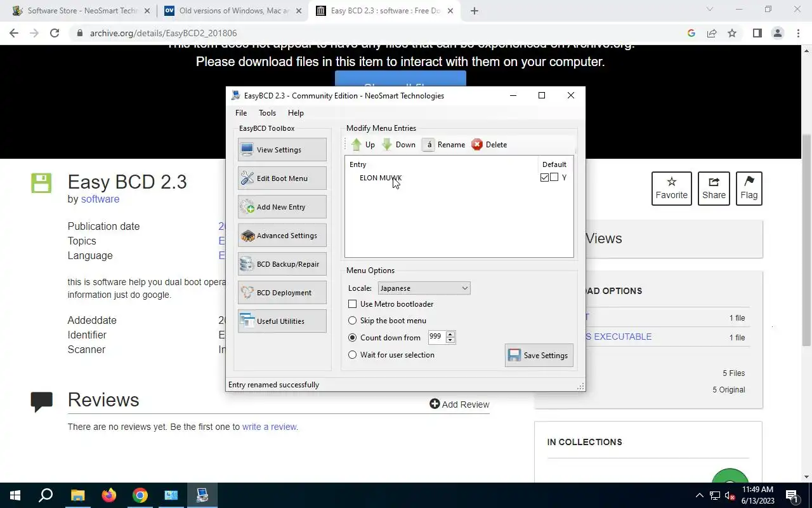Open Windows Start menu
The width and height of the screenshot is (812, 508).
[15, 495]
